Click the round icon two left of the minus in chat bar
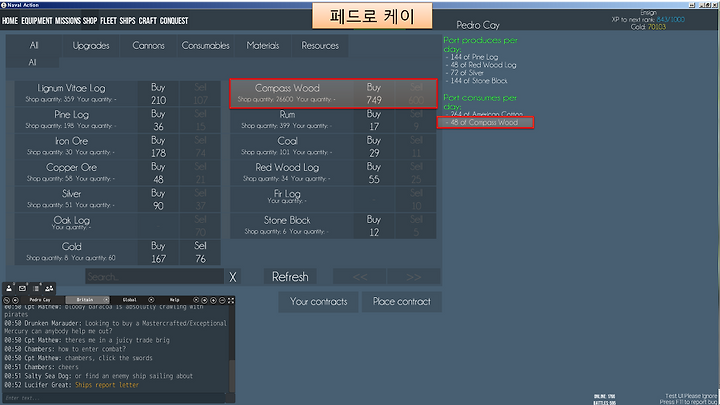The width and height of the screenshot is (720, 405). tap(204, 300)
